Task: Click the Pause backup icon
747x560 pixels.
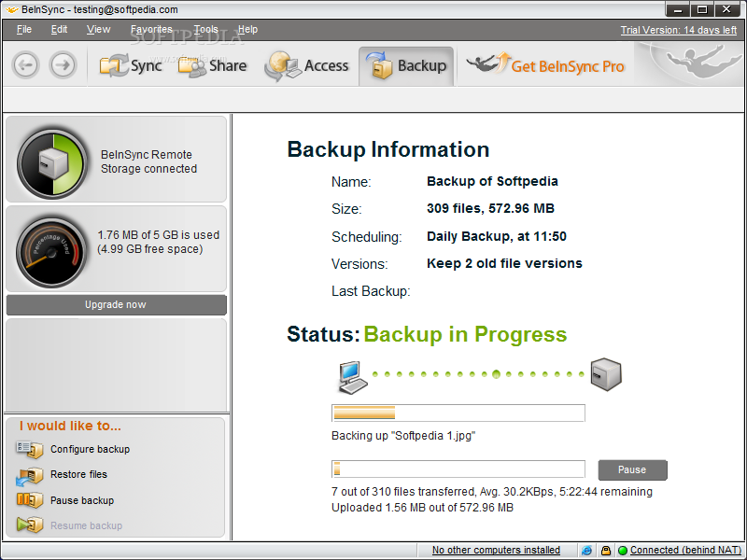Action: (30, 500)
